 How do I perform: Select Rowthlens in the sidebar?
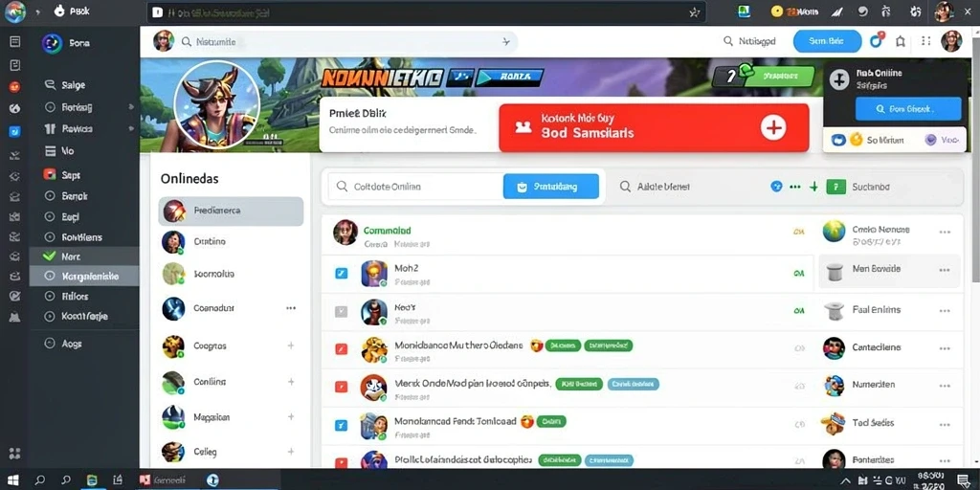(x=74, y=237)
